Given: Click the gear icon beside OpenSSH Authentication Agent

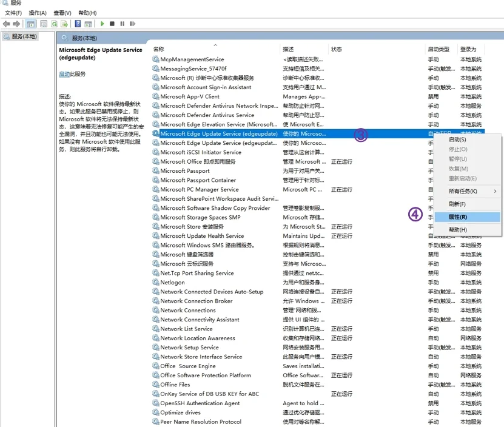Looking at the screenshot, I should [x=156, y=403].
